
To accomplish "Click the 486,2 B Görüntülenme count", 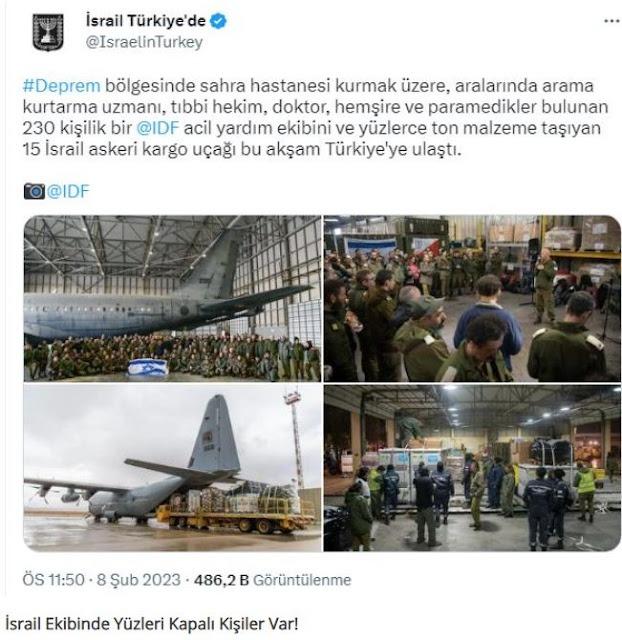I will (x=273, y=580).
